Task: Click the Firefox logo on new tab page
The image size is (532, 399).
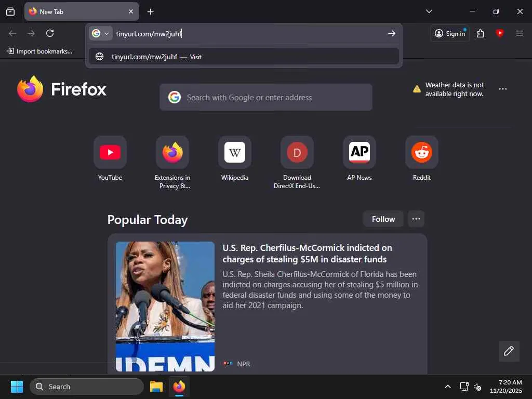Action: point(62,89)
